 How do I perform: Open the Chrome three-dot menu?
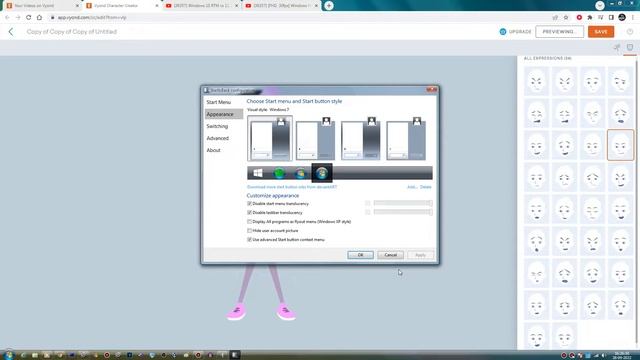tap(633, 18)
